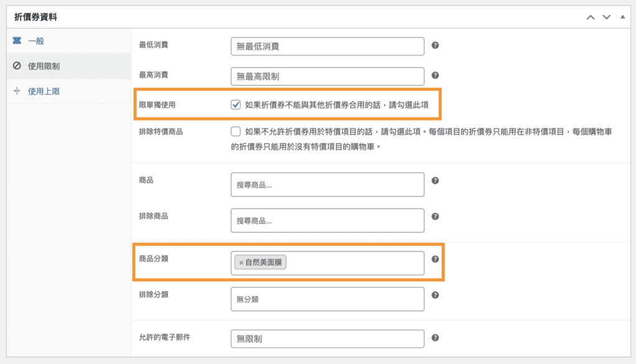Collapse the 折價券資料 panel with its arrow
Image resolution: width=636 pixels, height=364 pixels.
click(x=623, y=17)
